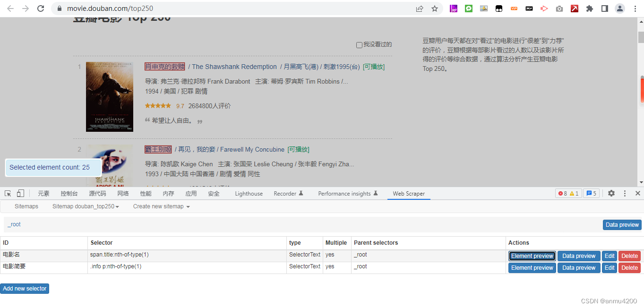Screen dimensions: 644x308
Task: Open the green chat bubble extension
Action: (469, 9)
